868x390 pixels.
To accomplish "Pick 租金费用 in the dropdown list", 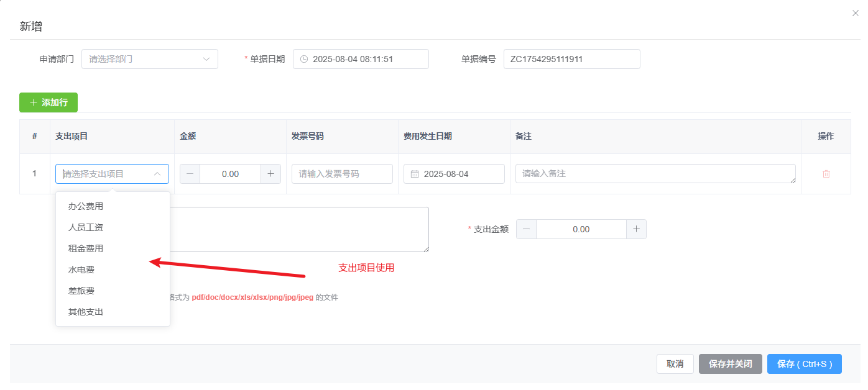I will click(86, 248).
